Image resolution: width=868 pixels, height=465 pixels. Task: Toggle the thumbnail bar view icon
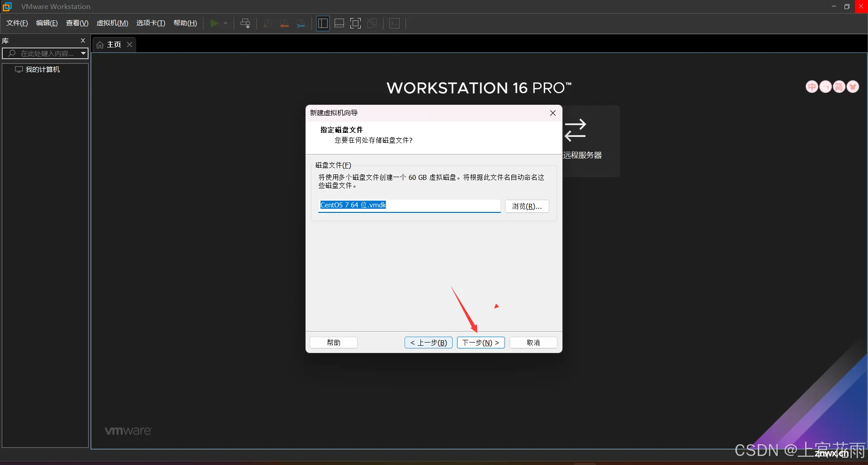tap(340, 23)
